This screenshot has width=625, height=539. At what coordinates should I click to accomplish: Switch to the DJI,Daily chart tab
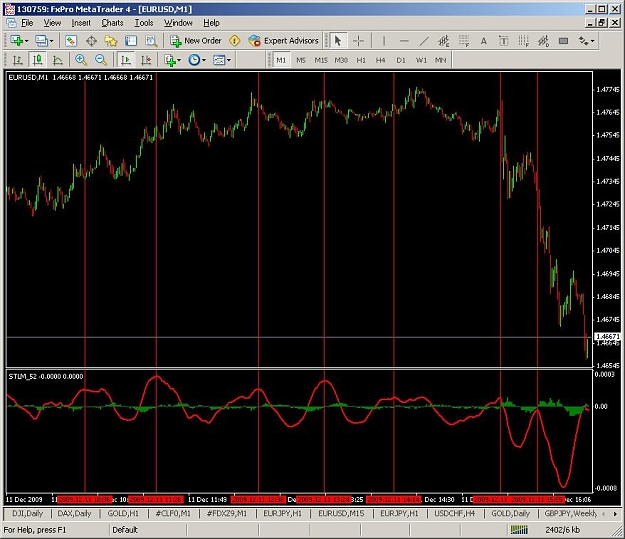pos(27,513)
